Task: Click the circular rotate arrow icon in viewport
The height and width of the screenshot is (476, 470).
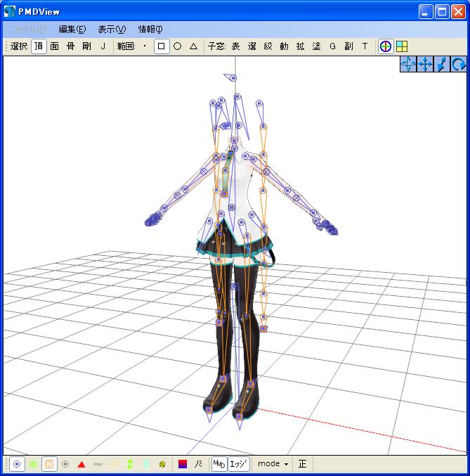Action: [x=459, y=65]
